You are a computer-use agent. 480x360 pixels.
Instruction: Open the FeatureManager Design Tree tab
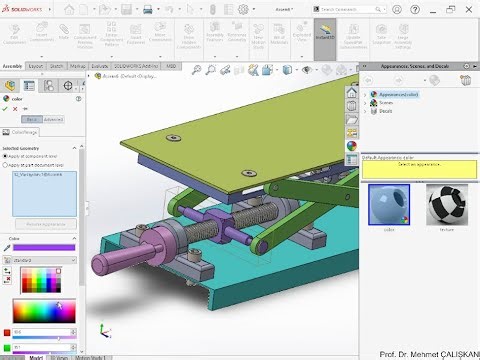tap(10, 86)
